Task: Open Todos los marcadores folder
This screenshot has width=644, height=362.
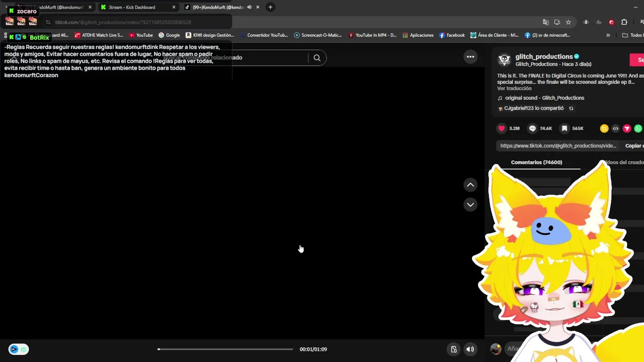Action: tap(633, 35)
